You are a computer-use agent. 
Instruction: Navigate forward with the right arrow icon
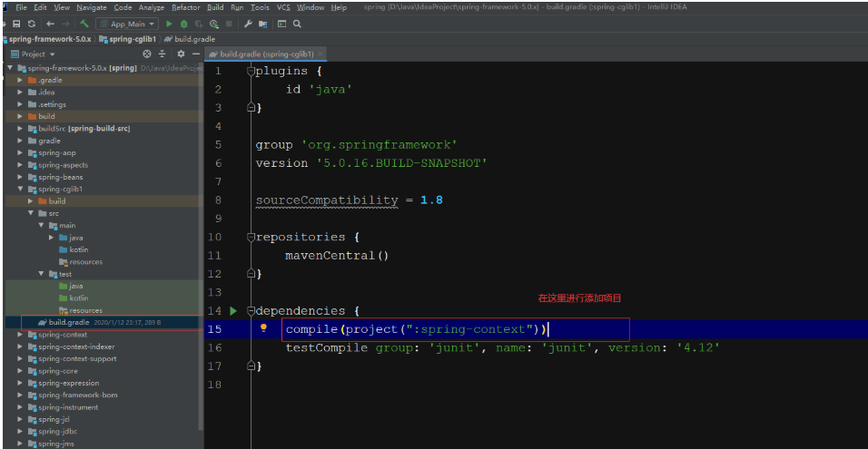[66, 24]
